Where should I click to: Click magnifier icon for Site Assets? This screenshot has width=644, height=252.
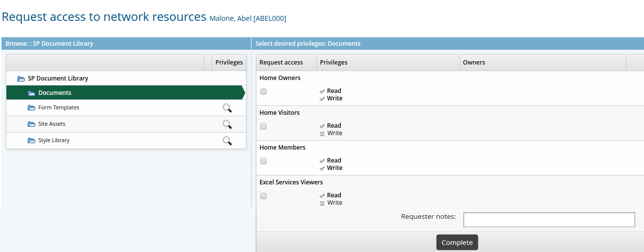point(227,124)
